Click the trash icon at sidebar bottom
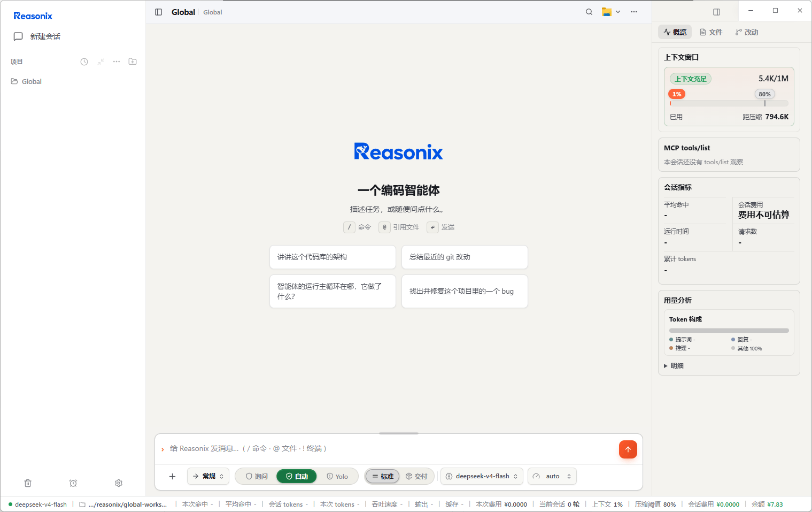Image resolution: width=812 pixels, height=512 pixels. 28,483
